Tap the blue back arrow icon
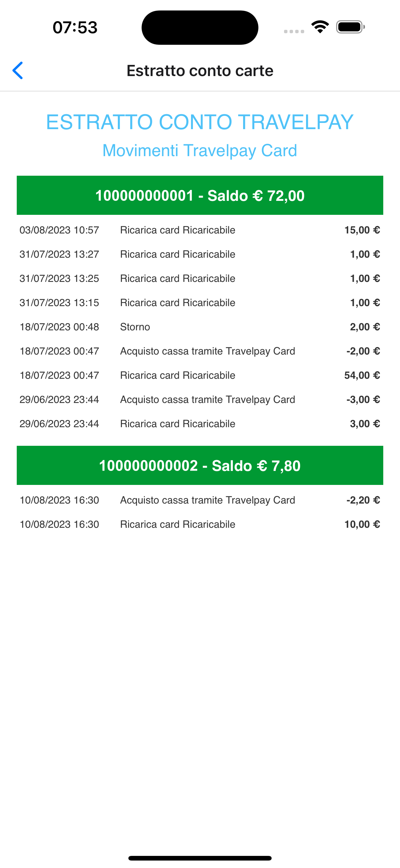The width and height of the screenshot is (400, 868). (17, 70)
